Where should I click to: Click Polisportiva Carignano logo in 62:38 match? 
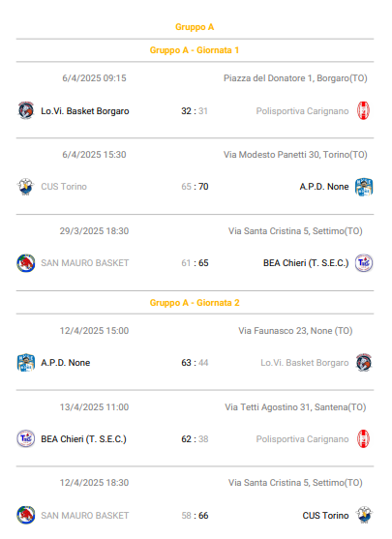pyautogui.click(x=364, y=439)
